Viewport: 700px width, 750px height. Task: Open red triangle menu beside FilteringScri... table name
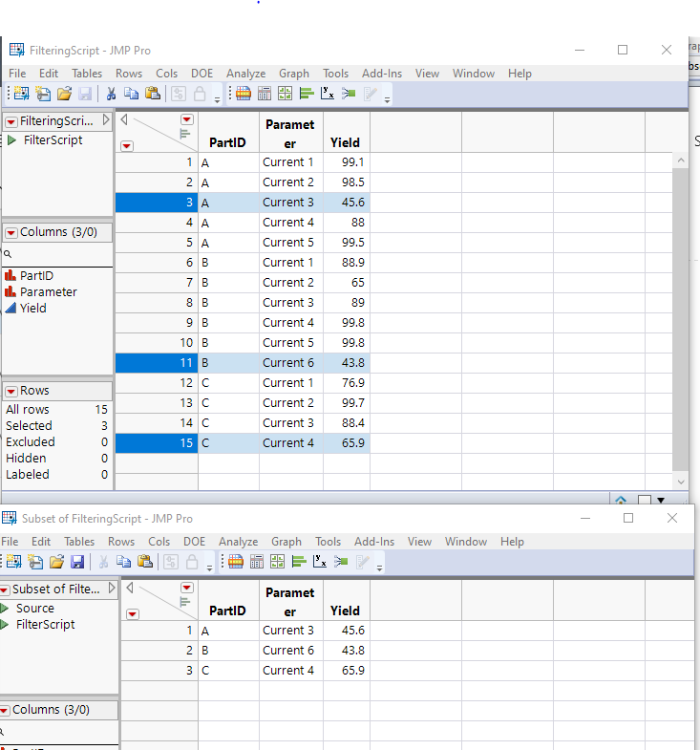[11, 122]
